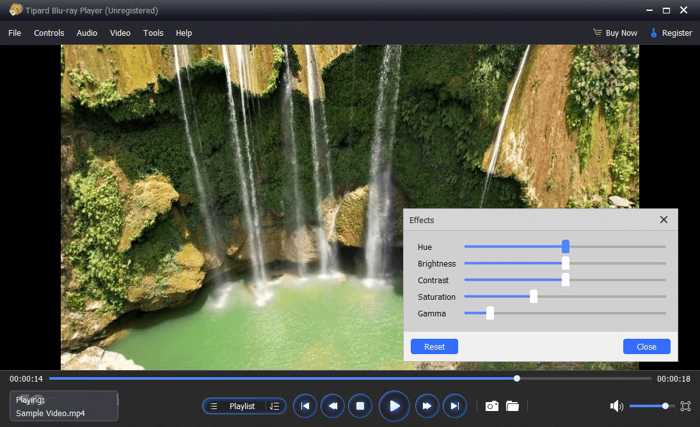
Task: Click the Register button
Action: pyautogui.click(x=671, y=33)
